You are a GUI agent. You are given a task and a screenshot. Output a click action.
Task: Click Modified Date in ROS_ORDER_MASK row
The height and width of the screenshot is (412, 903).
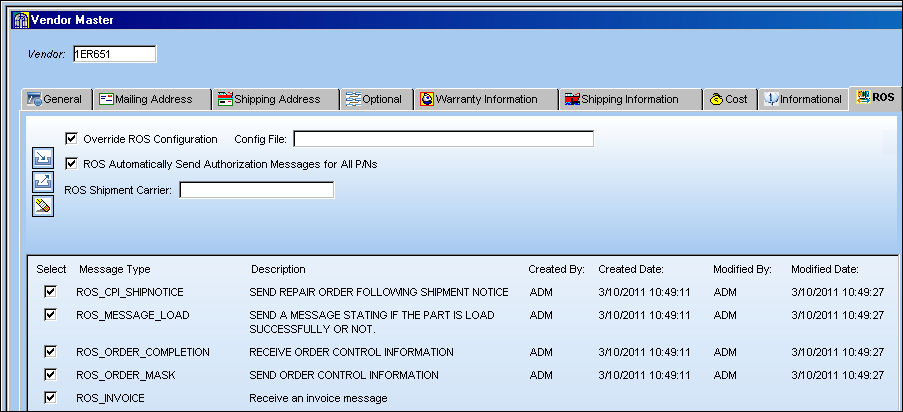(x=837, y=375)
